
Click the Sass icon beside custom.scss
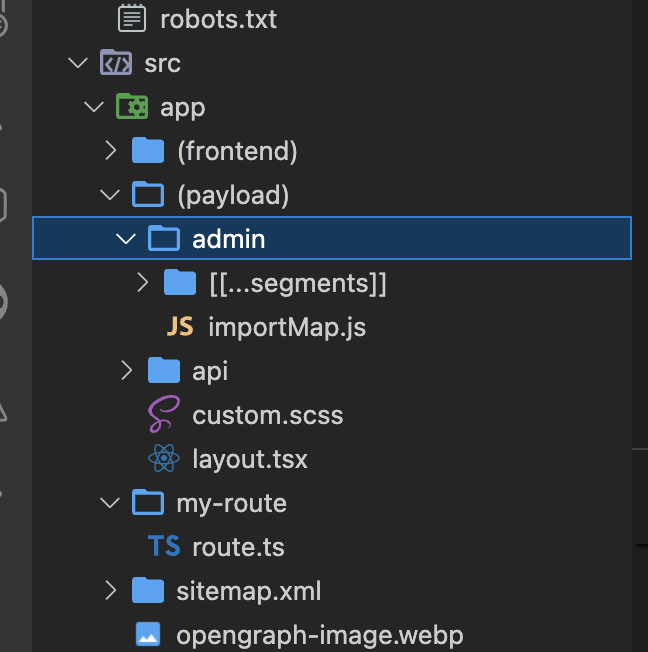(x=164, y=415)
